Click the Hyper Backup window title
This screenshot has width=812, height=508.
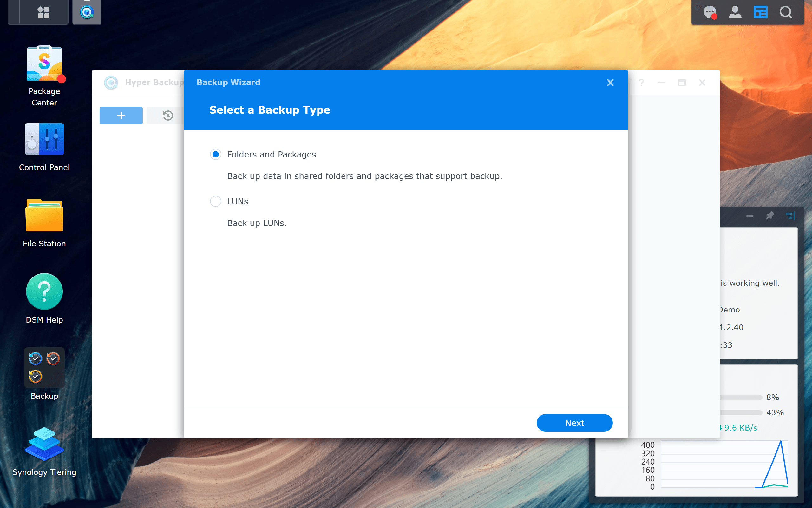click(154, 82)
